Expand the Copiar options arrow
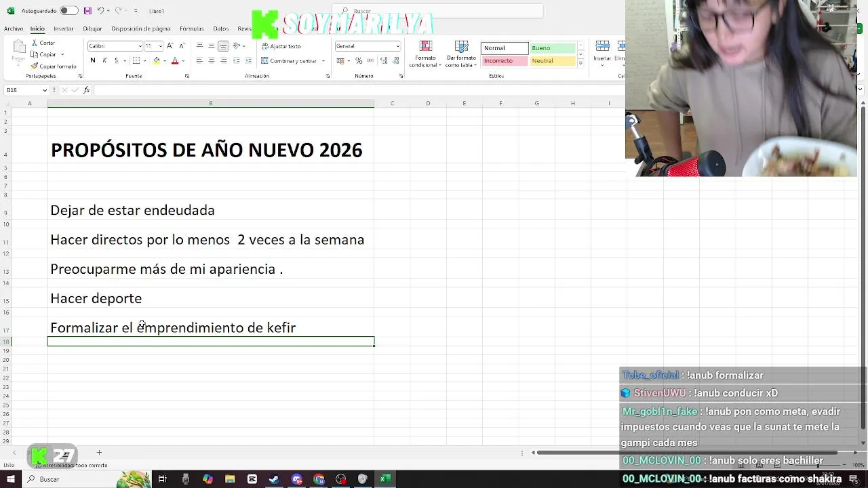The image size is (868, 488). (x=62, y=54)
